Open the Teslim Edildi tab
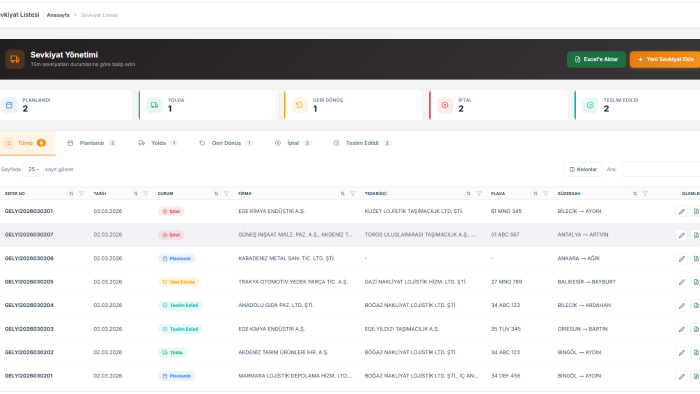This screenshot has height=394, width=700. (x=362, y=143)
